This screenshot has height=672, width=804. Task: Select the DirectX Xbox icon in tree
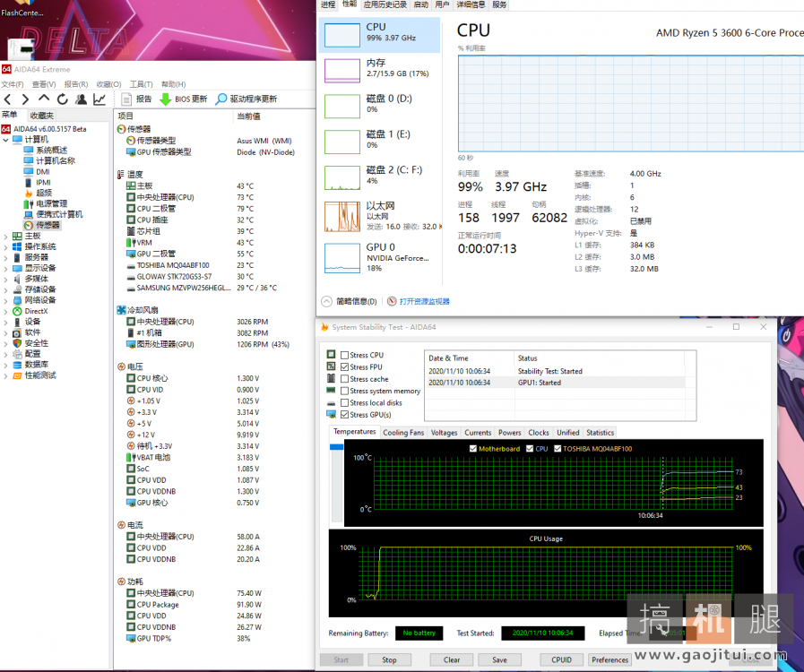click(17, 311)
